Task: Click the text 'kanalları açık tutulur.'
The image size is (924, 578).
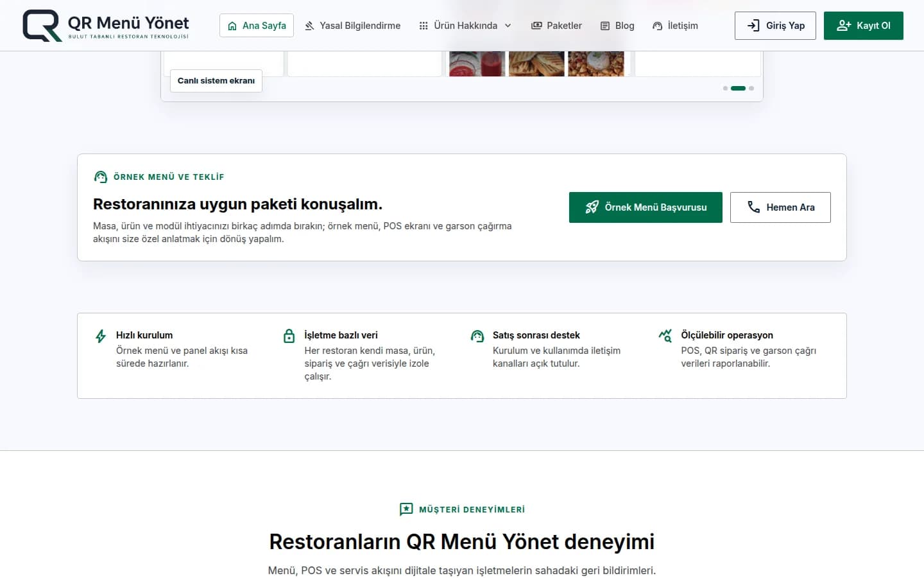Action: click(536, 363)
